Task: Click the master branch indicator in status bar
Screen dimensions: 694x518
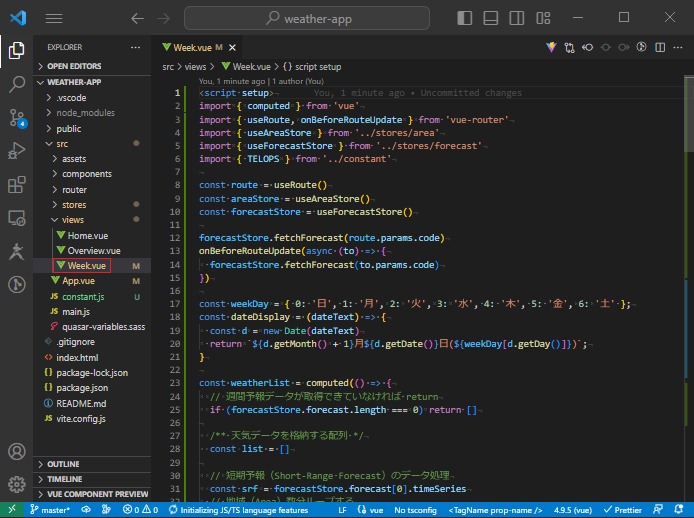Action: tap(49, 510)
